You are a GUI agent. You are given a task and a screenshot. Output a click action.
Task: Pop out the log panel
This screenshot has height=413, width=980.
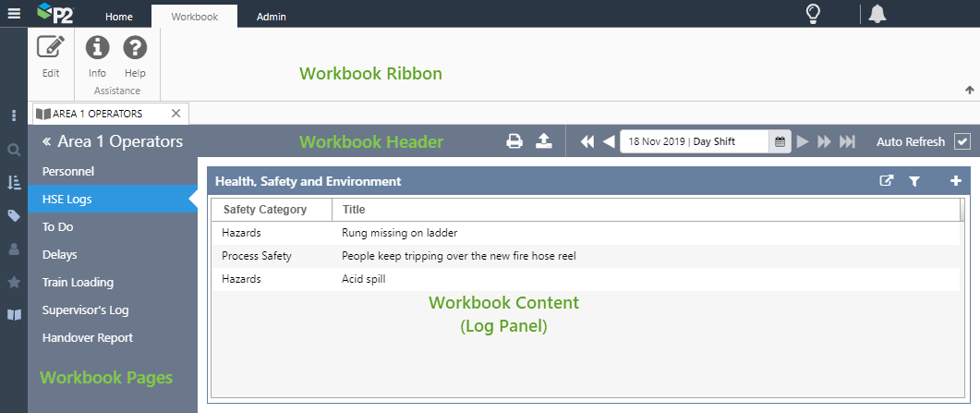coord(887,180)
